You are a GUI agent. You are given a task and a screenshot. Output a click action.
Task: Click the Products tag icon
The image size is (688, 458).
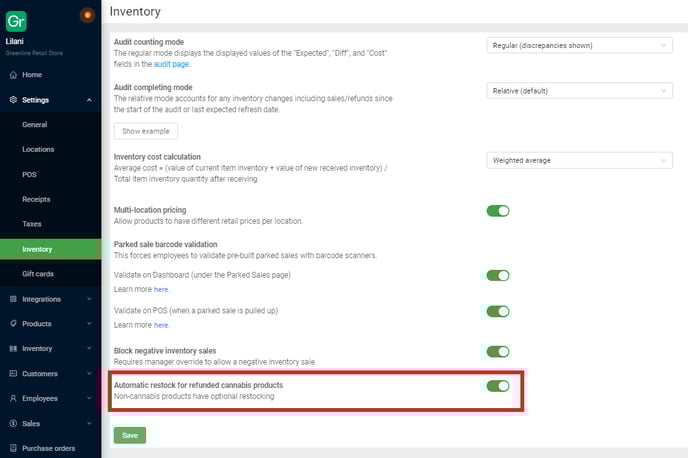[12, 324]
